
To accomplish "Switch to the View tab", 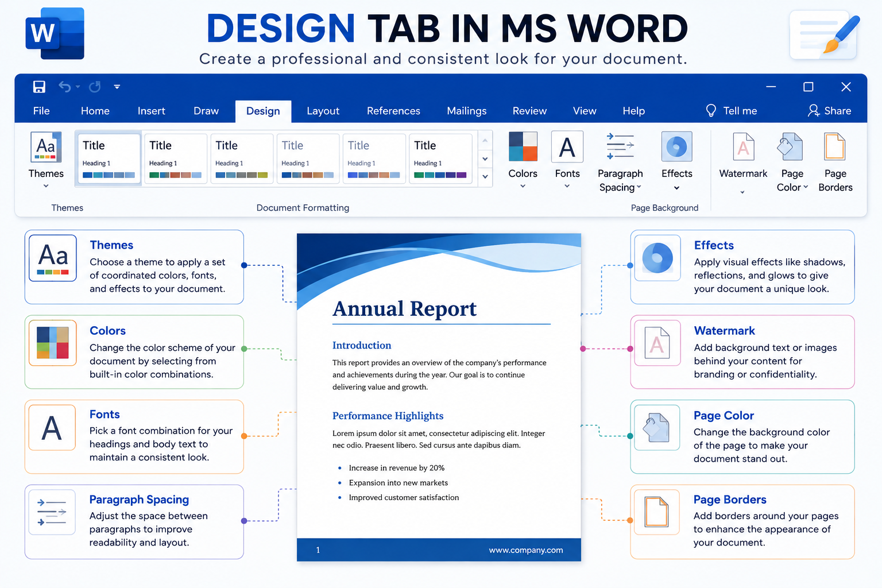I will coord(585,111).
